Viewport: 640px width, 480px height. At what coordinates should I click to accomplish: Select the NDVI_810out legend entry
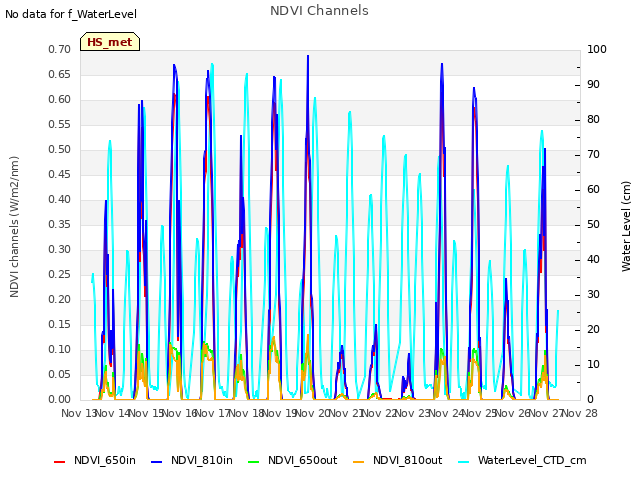[397, 460]
